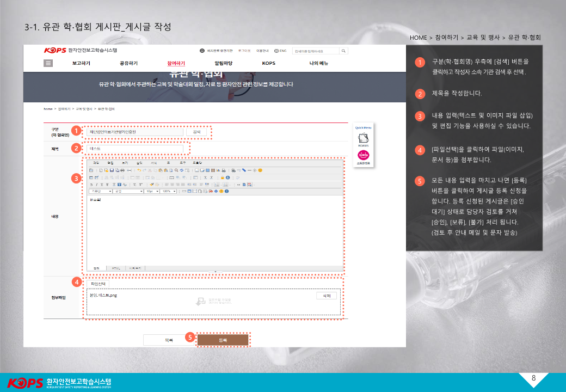
Task: Click the undo arrow in editor toolbar
Action: pos(139,170)
